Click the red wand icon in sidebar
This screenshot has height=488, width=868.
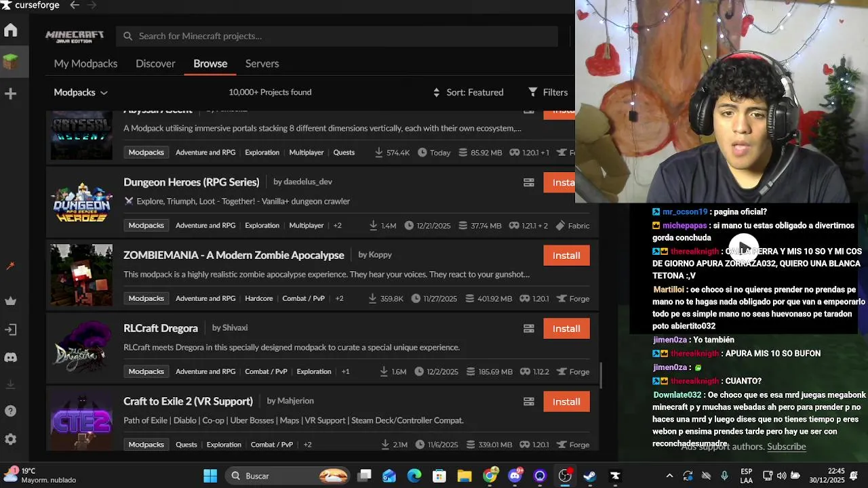[x=10, y=266]
